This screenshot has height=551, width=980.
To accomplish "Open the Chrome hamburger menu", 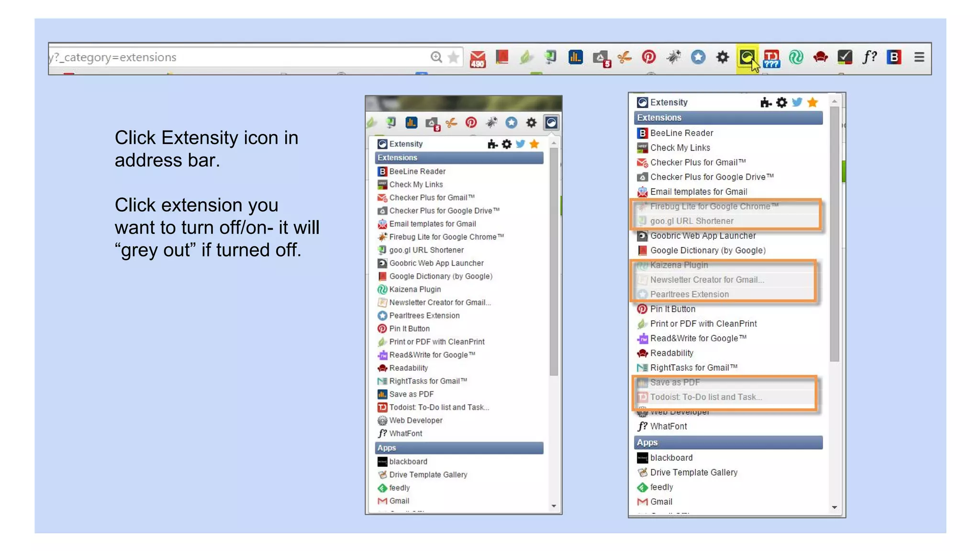I will coord(919,57).
